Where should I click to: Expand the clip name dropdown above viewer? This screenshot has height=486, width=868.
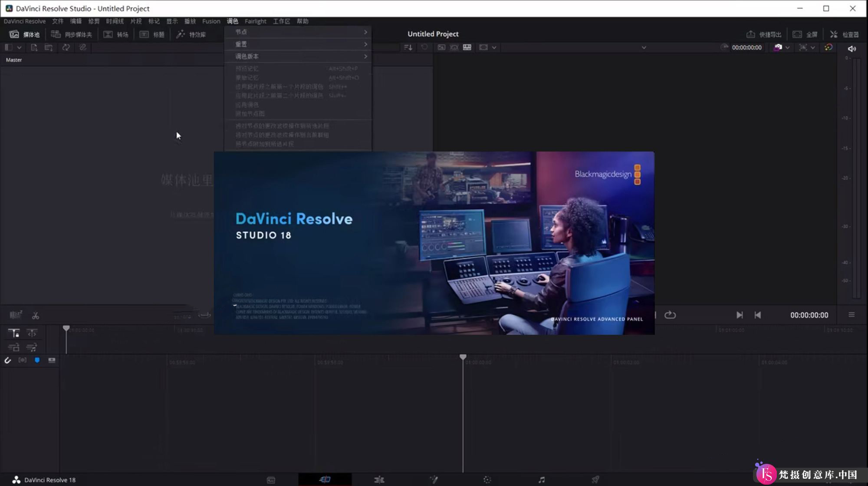point(644,48)
